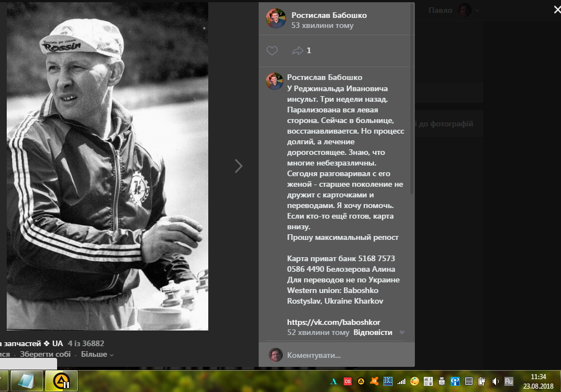Click Відповісти to reply to comment

pos(373,333)
